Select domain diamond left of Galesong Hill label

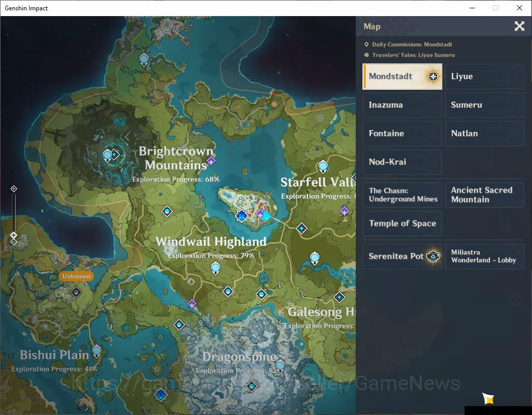[261, 294]
